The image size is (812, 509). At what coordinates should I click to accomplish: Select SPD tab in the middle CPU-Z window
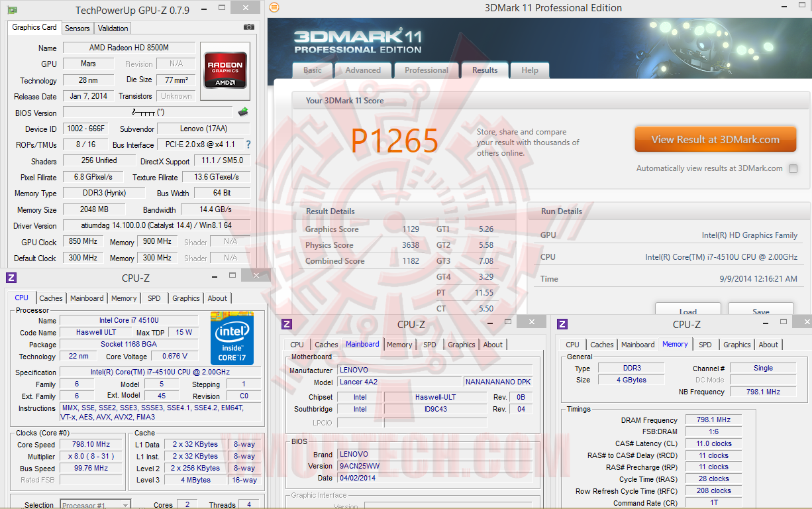(430, 345)
